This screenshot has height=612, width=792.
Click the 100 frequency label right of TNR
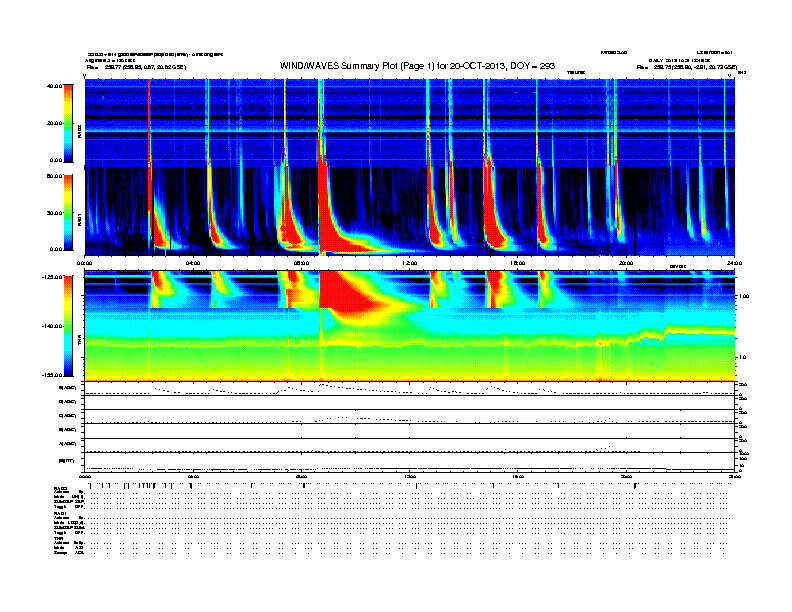click(x=744, y=296)
